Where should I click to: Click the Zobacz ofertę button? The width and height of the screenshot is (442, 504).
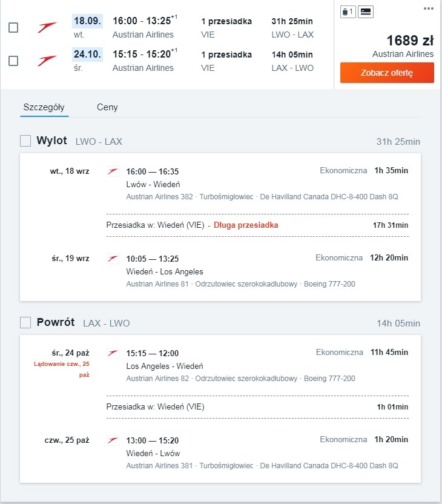[x=387, y=73]
